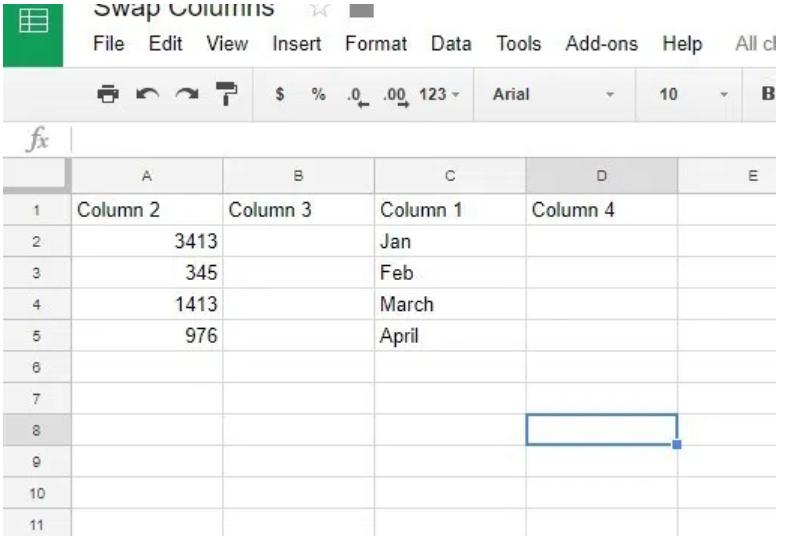
Task: Open the Arial font dropdown
Action: [x=553, y=94]
